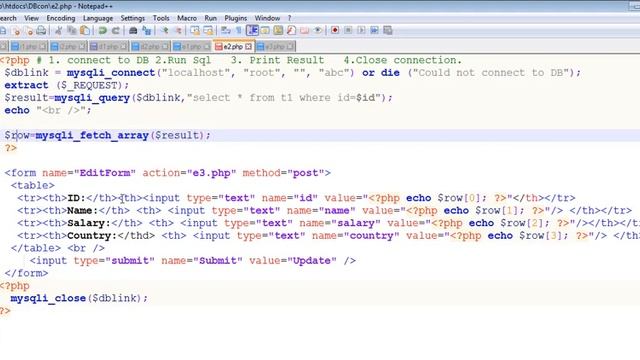Click the Country: label in code
Screen dimensions: 640x360
point(92,236)
